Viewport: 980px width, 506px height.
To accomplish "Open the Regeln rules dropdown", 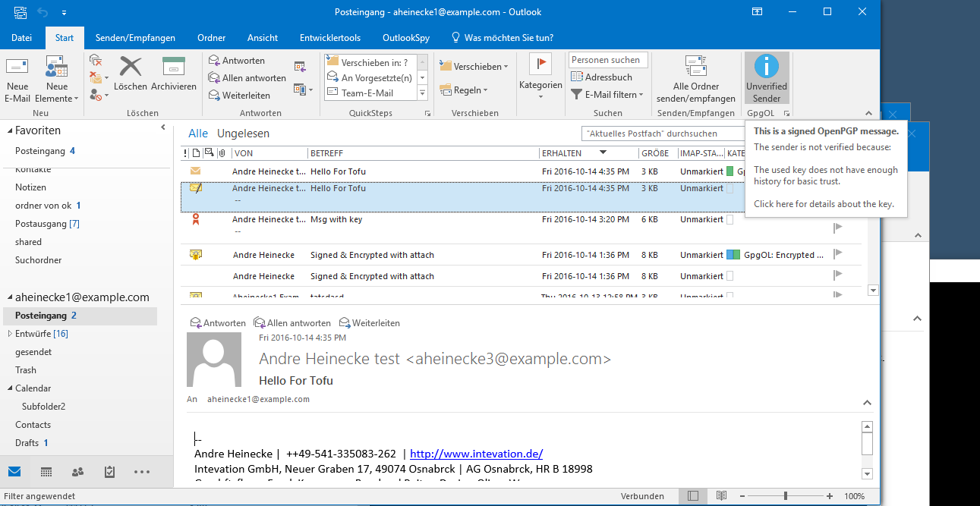I will [464, 90].
